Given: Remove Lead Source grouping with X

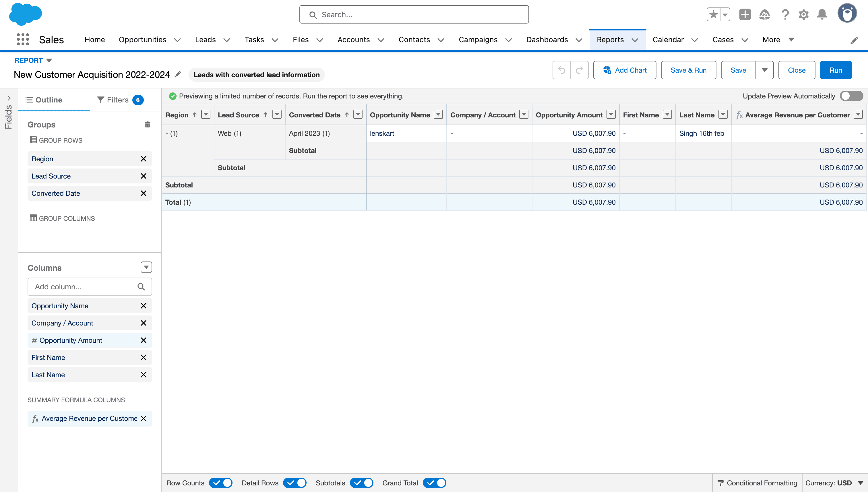Looking at the screenshot, I should [143, 176].
